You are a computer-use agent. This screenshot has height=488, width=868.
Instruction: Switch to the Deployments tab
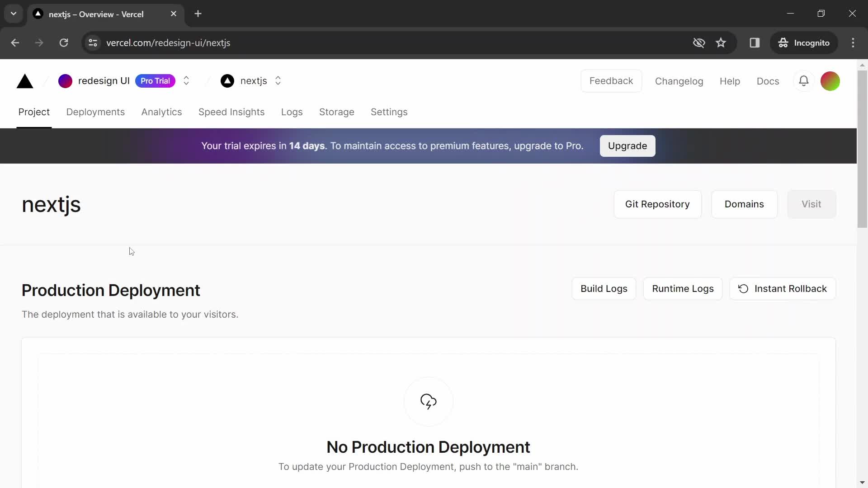click(95, 112)
